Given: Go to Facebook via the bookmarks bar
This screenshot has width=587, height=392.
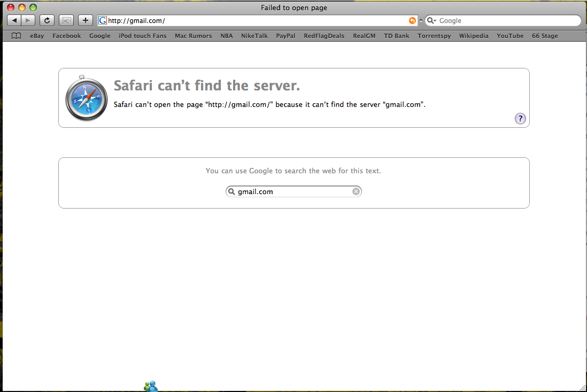Looking at the screenshot, I should point(66,35).
